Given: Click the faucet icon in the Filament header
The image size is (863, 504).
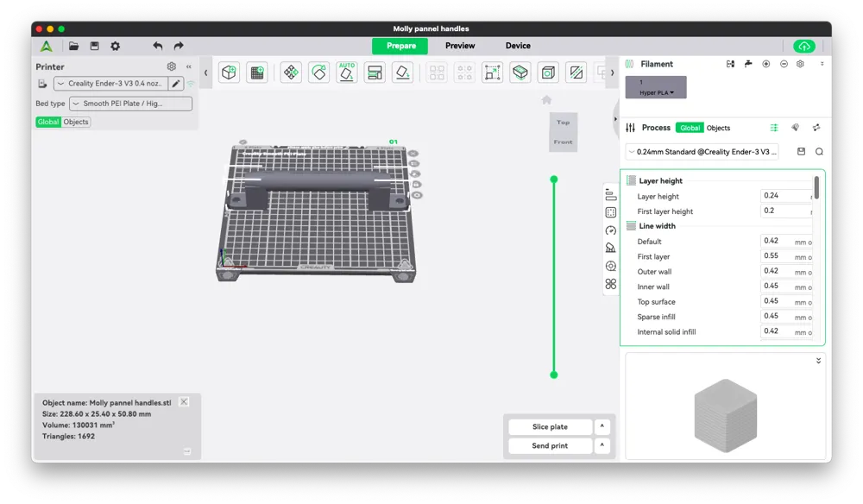Looking at the screenshot, I should tap(748, 64).
